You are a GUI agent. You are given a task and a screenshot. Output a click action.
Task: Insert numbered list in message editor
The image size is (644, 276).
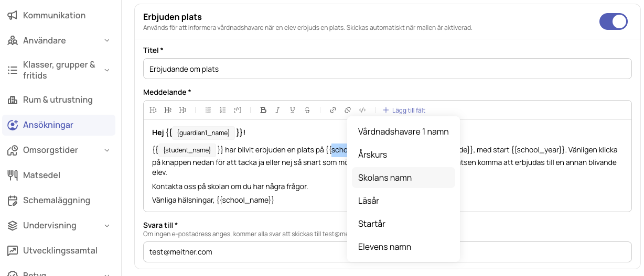223,110
